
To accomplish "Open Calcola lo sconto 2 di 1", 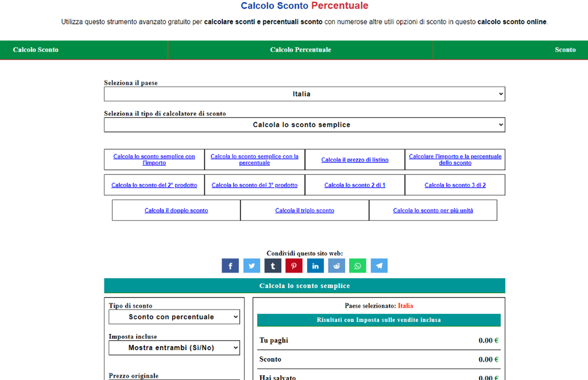I will coord(355,185).
